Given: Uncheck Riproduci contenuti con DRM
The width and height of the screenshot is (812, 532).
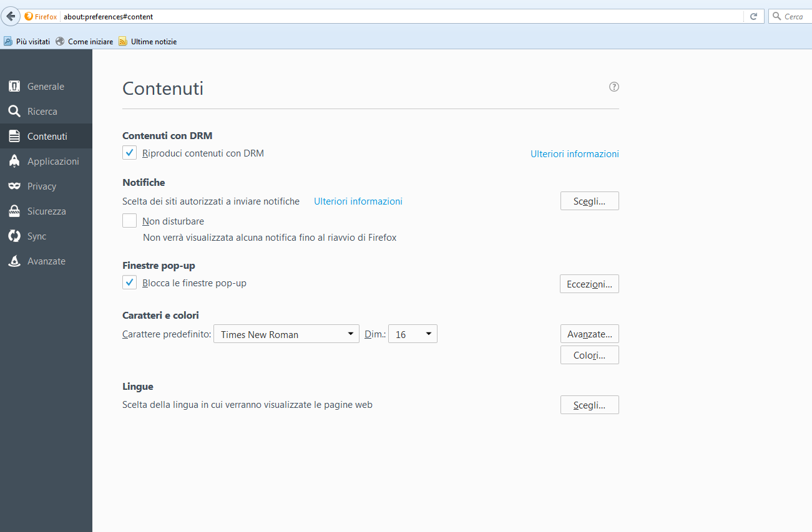Looking at the screenshot, I should [130, 153].
